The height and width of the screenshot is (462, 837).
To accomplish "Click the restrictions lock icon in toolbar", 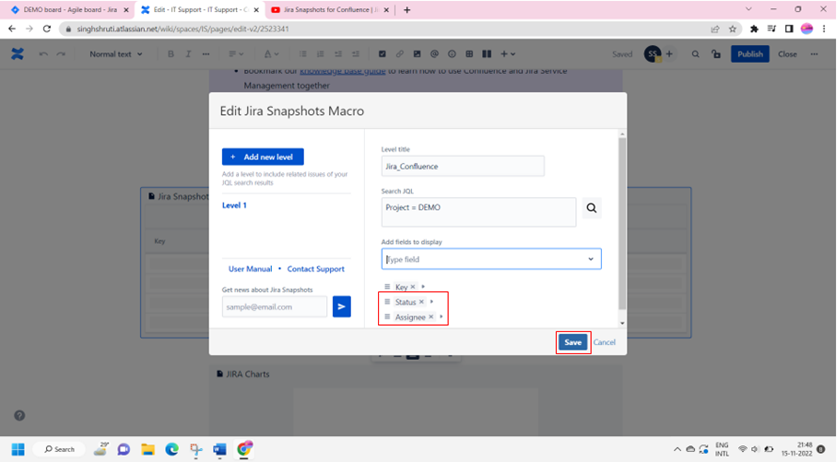I will (716, 54).
